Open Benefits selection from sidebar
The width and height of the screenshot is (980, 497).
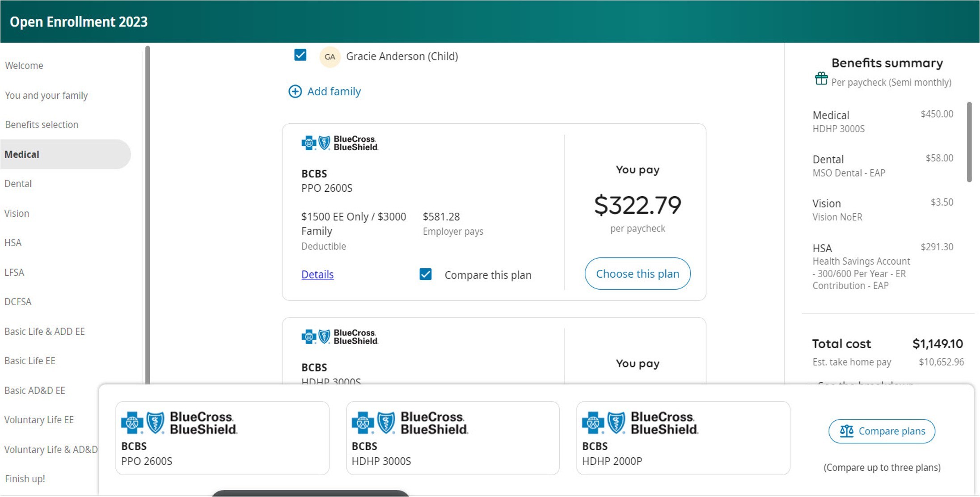pyautogui.click(x=42, y=124)
